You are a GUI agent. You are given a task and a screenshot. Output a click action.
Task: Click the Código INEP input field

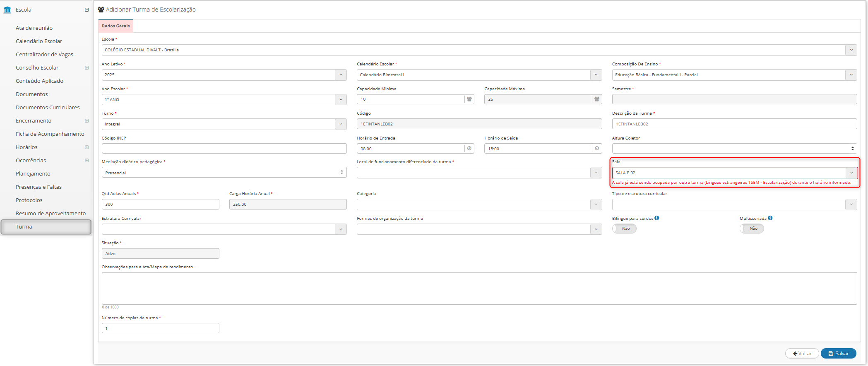(x=224, y=149)
